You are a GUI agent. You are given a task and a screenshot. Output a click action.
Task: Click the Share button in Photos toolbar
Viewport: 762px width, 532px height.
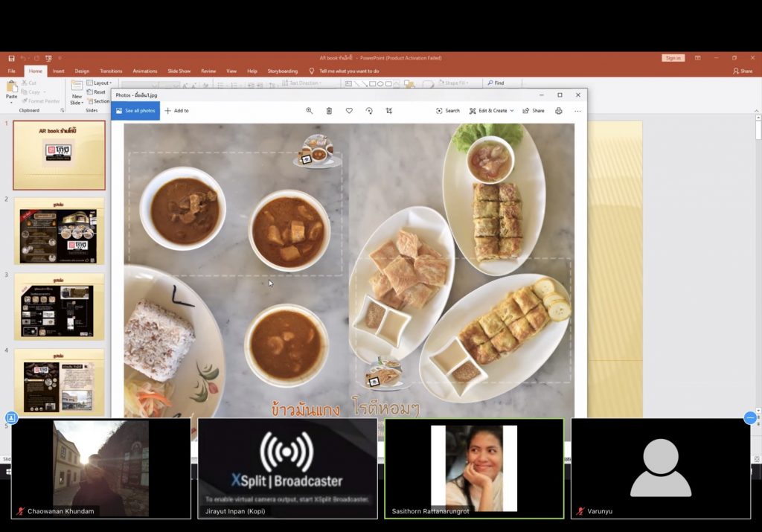534,111
